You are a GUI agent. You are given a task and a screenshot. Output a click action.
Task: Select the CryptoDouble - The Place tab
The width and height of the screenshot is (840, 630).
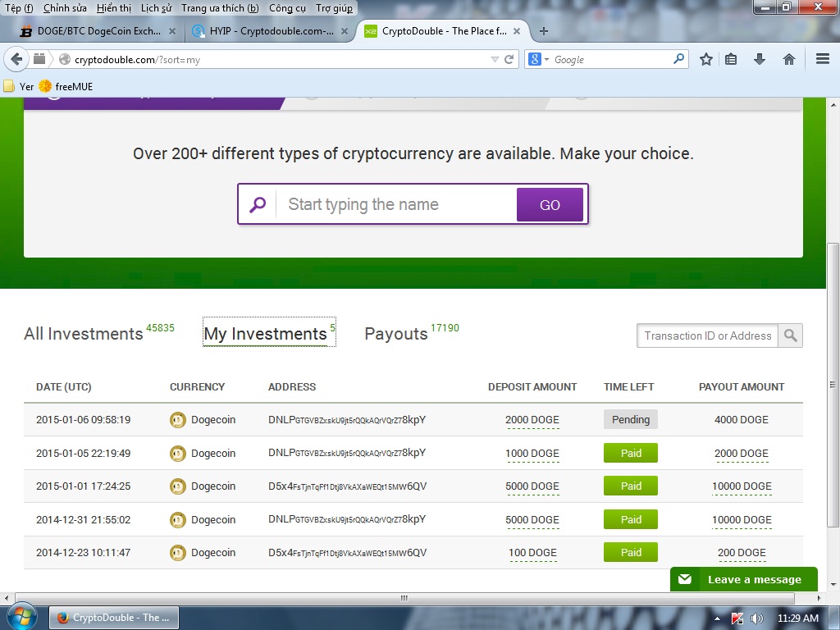(444, 31)
